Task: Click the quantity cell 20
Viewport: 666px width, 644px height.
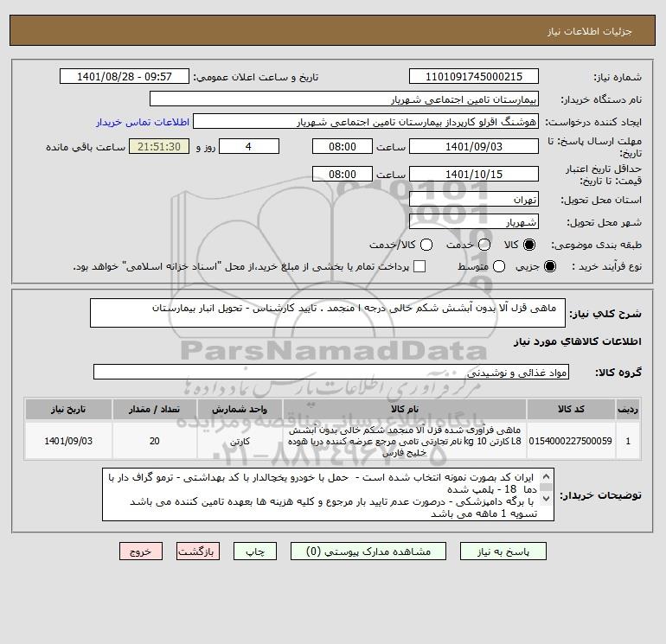Action: 155,441
